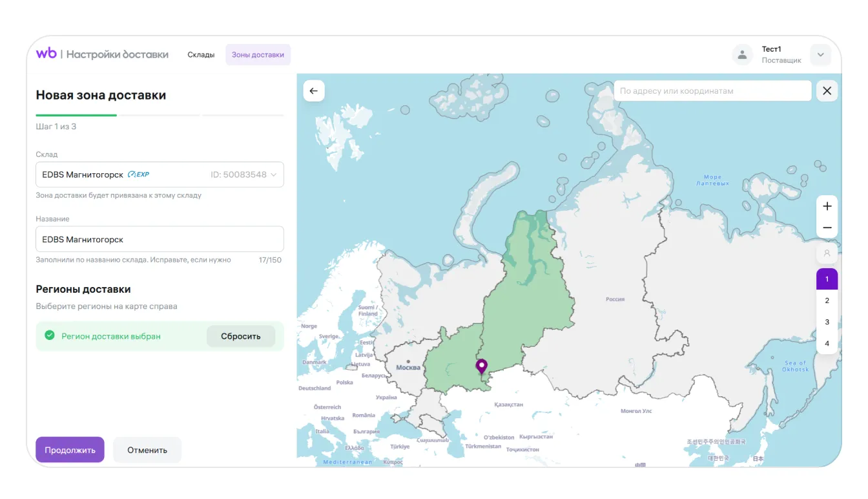Viewport: 868px width, 499px height.
Task: Select zone level 3 on map
Action: 827,322
